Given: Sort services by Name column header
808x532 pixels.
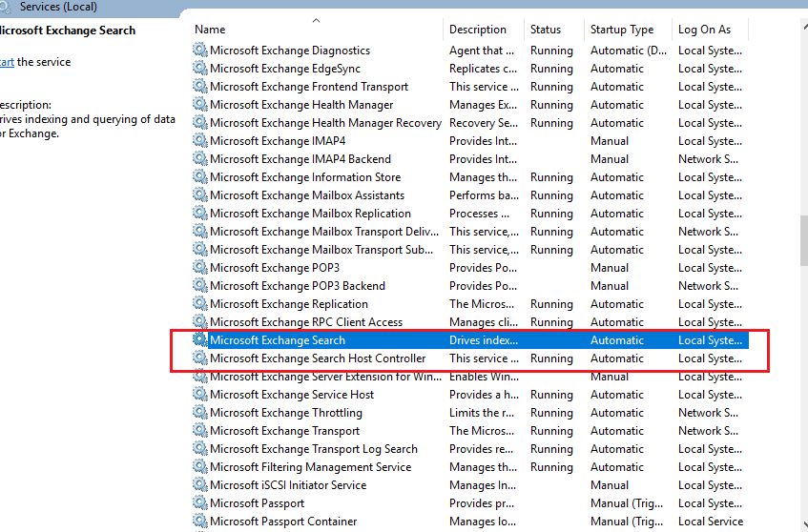Looking at the screenshot, I should tap(316, 30).
